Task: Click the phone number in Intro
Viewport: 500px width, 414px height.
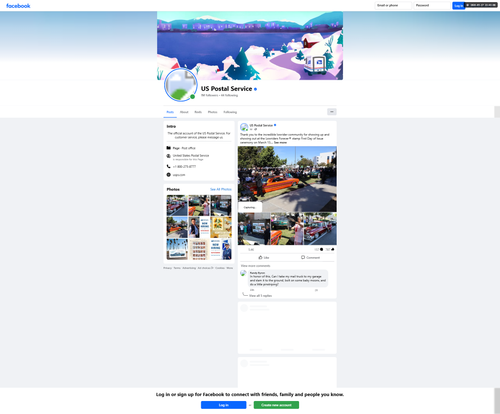Action: tap(184, 166)
